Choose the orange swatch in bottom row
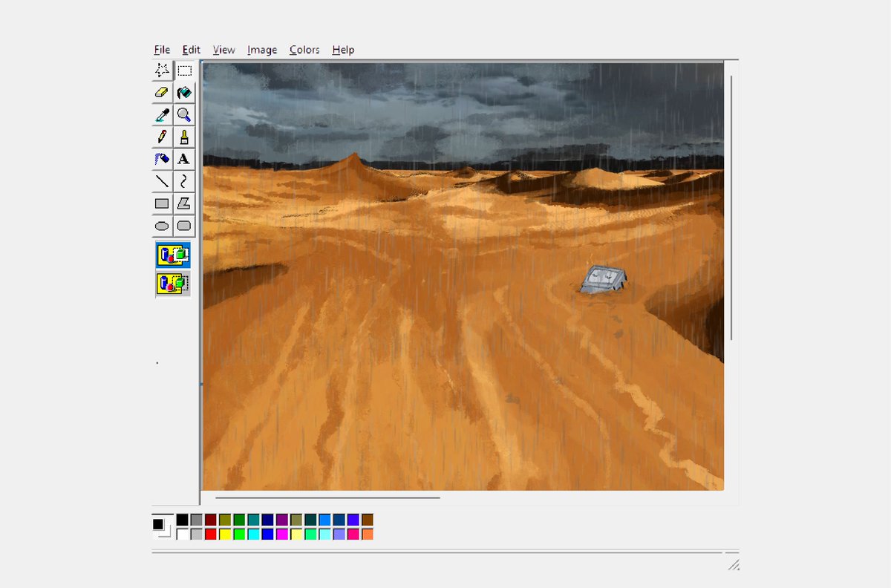The image size is (891, 588). point(368,534)
